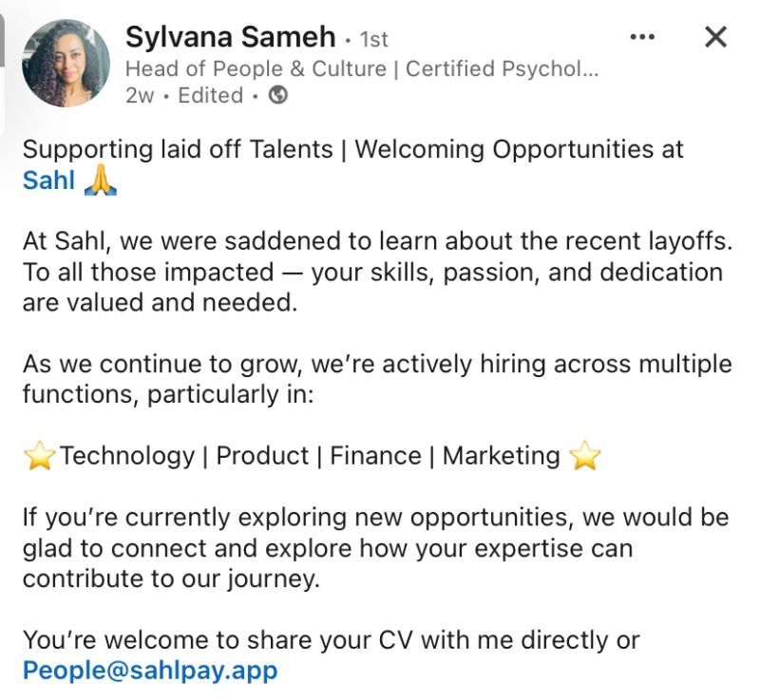Click the globe public-visibility icon
760x700 pixels.
point(277,95)
